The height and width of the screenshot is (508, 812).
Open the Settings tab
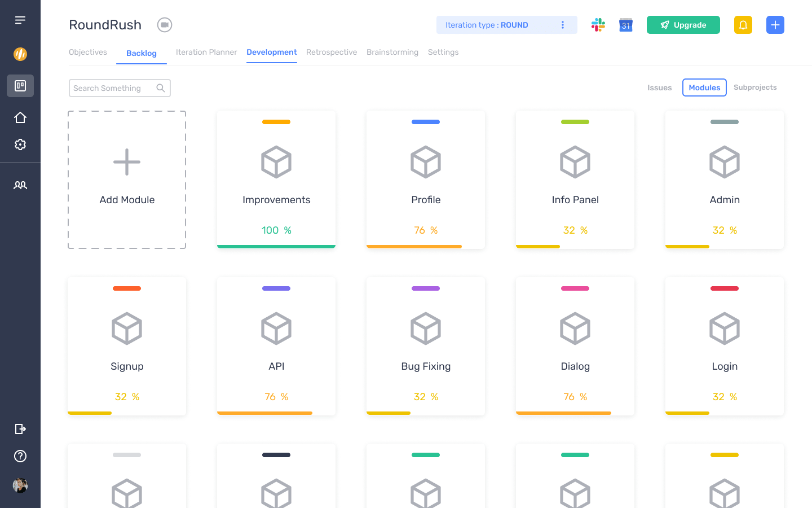click(x=443, y=52)
